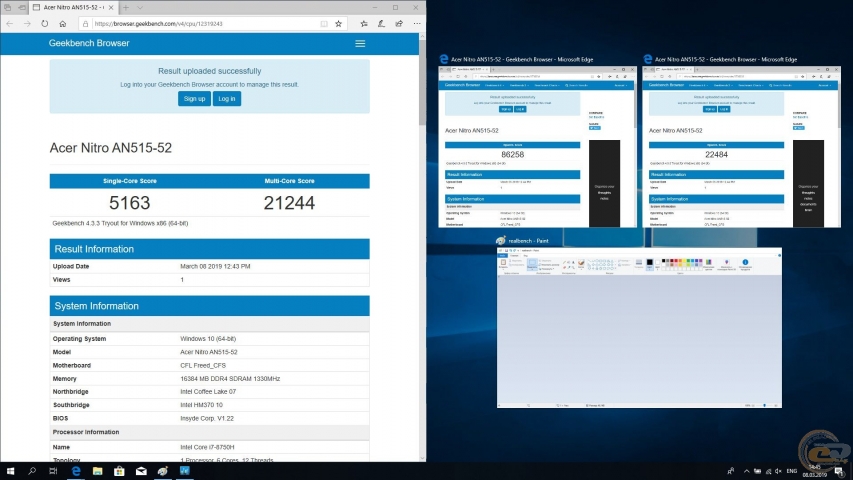The width and height of the screenshot is (853, 480).
Task: Open the Geekbench Browser home link
Action: 89,43
